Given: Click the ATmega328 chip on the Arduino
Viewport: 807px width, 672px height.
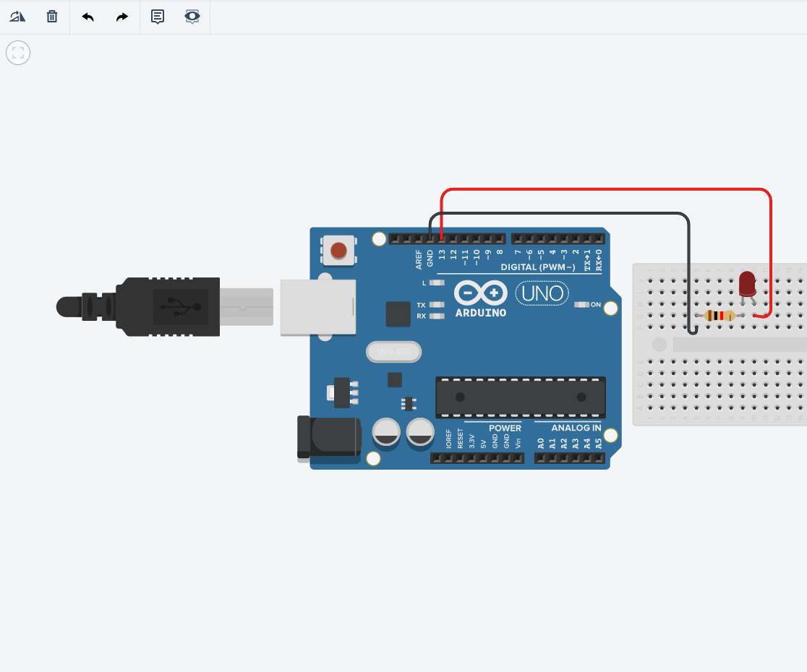Looking at the screenshot, I should click(x=519, y=396).
